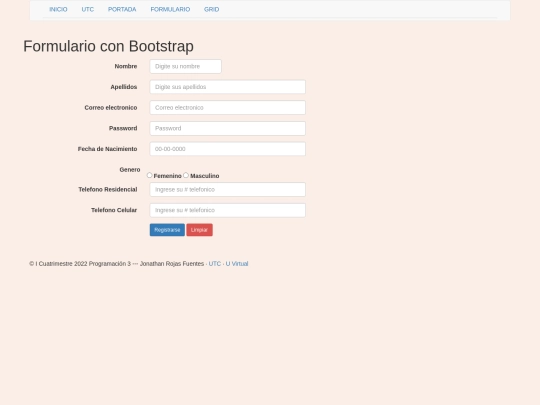
Task: Click the Telefono Celular label
Action: click(x=114, y=210)
